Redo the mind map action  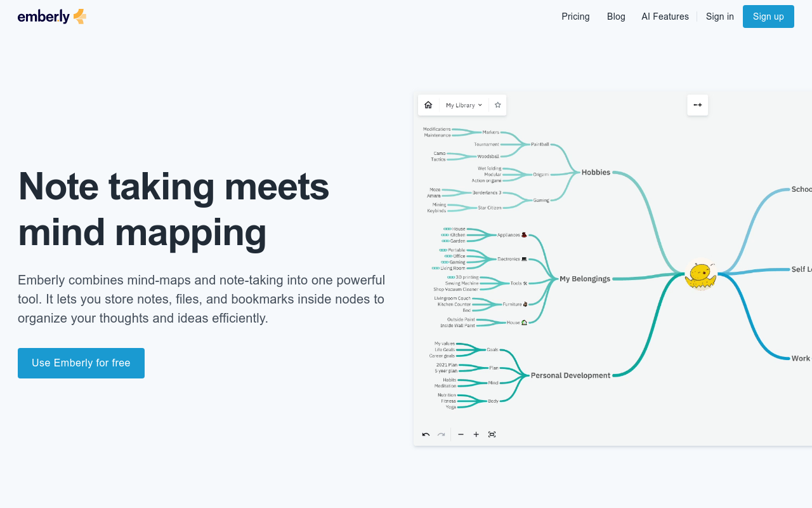click(441, 434)
